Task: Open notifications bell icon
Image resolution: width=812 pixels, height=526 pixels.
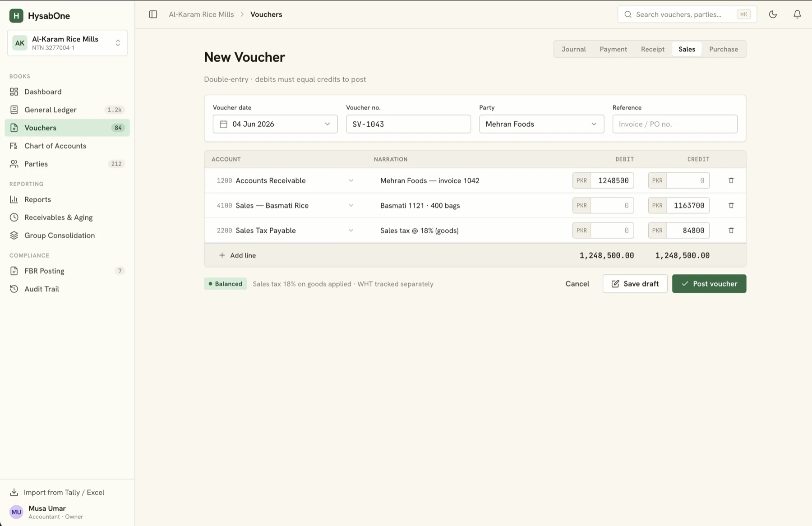Action: pyautogui.click(x=797, y=14)
